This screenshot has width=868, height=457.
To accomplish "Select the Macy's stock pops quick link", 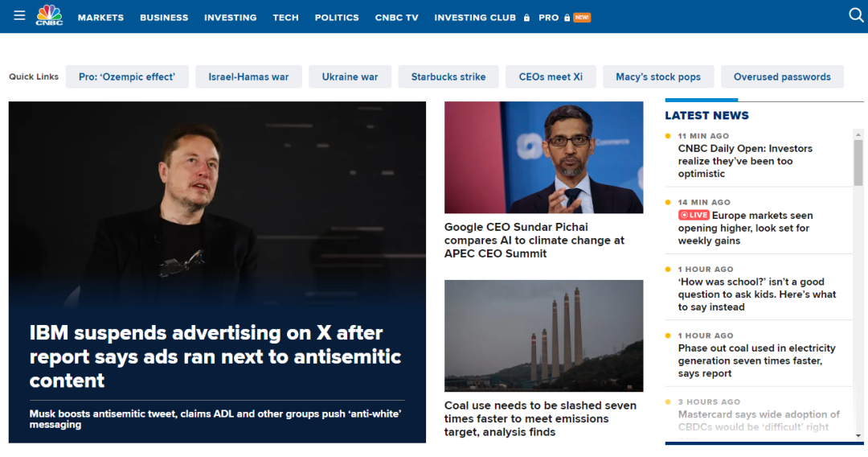I will pos(658,77).
